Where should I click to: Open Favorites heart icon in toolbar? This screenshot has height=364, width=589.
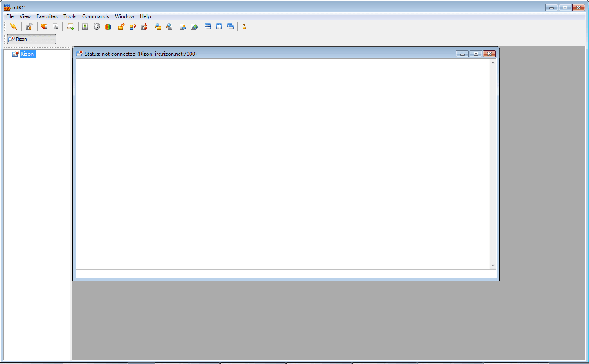44,27
